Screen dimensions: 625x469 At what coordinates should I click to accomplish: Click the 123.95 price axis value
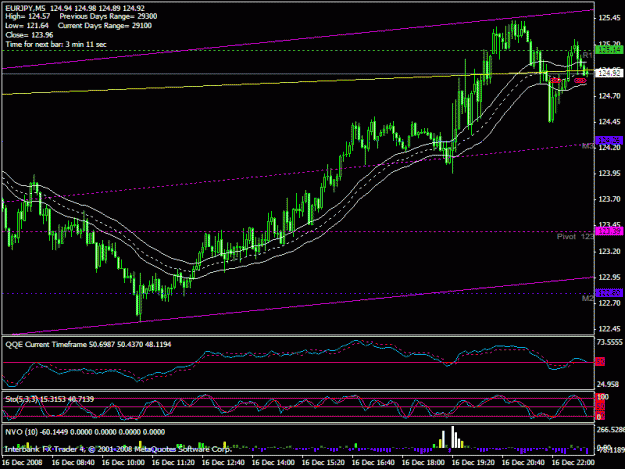coord(609,173)
